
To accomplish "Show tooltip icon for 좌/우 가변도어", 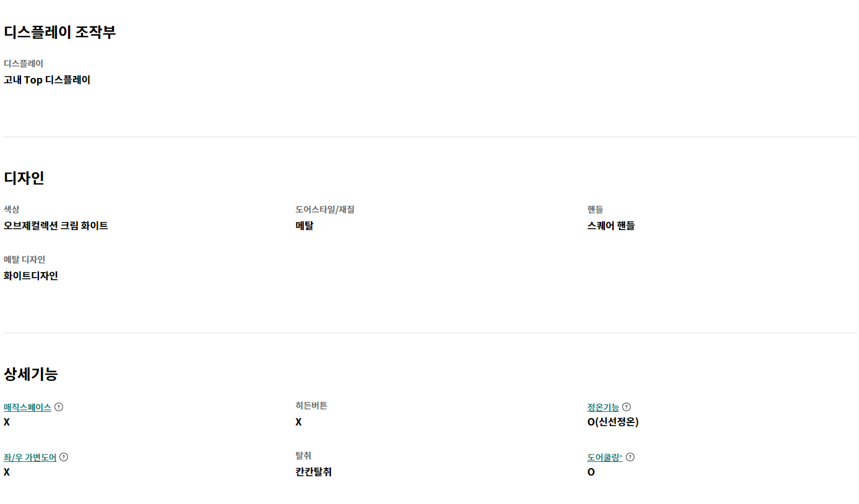I will coord(64,457).
